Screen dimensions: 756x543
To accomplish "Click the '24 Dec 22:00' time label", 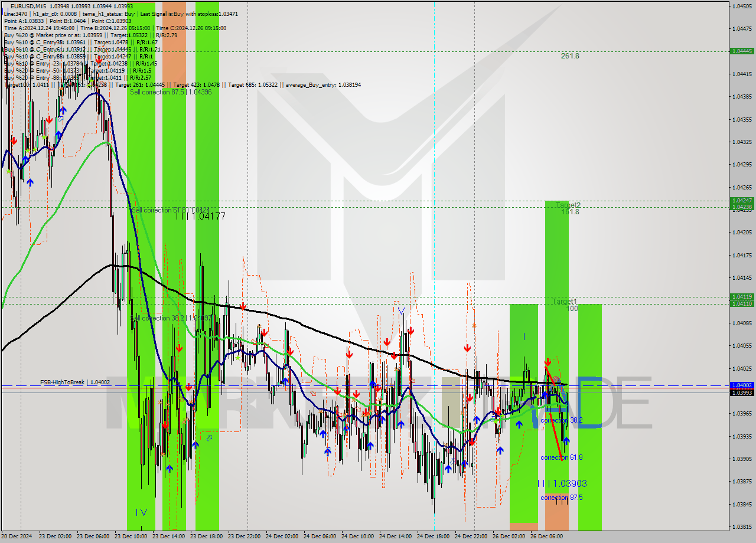I will [471, 537].
